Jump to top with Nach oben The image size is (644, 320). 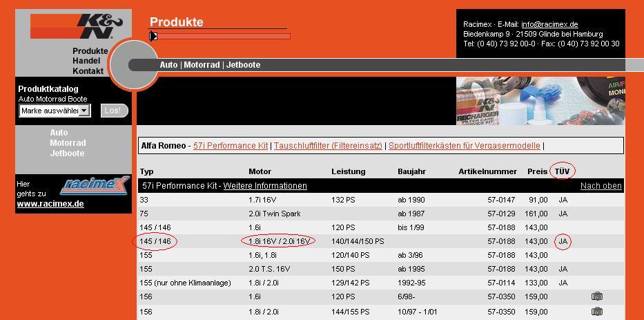(x=601, y=186)
